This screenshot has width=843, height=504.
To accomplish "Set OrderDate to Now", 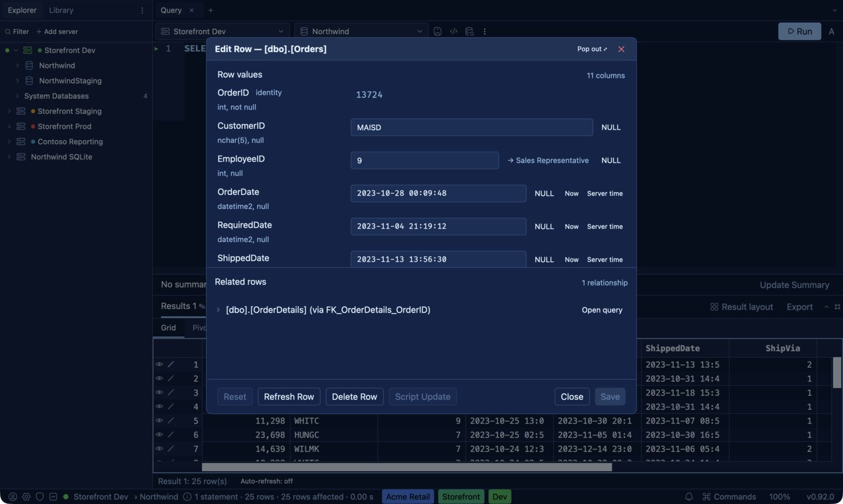I will (x=571, y=193).
